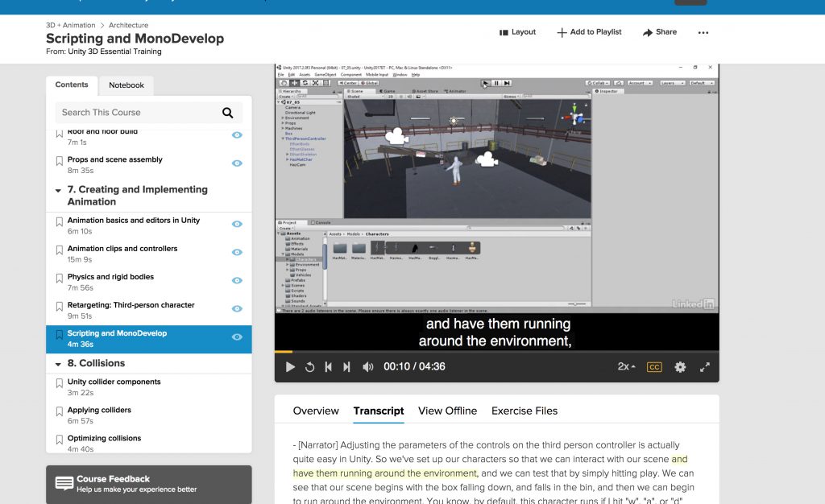Screen dimensions: 825x504
Task: Open the Architecture breadcrumb link
Action: pos(128,25)
